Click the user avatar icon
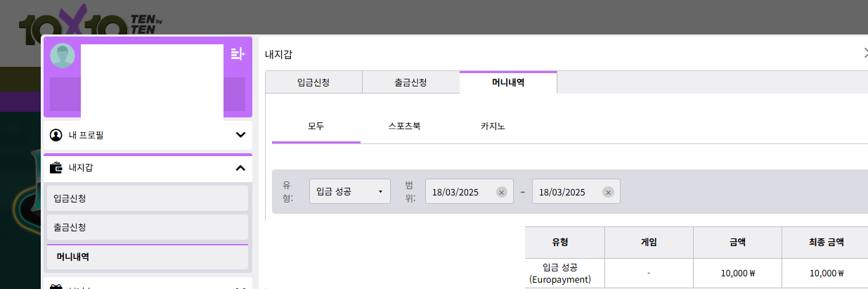Image resolution: width=868 pixels, height=289 pixels. (63, 56)
